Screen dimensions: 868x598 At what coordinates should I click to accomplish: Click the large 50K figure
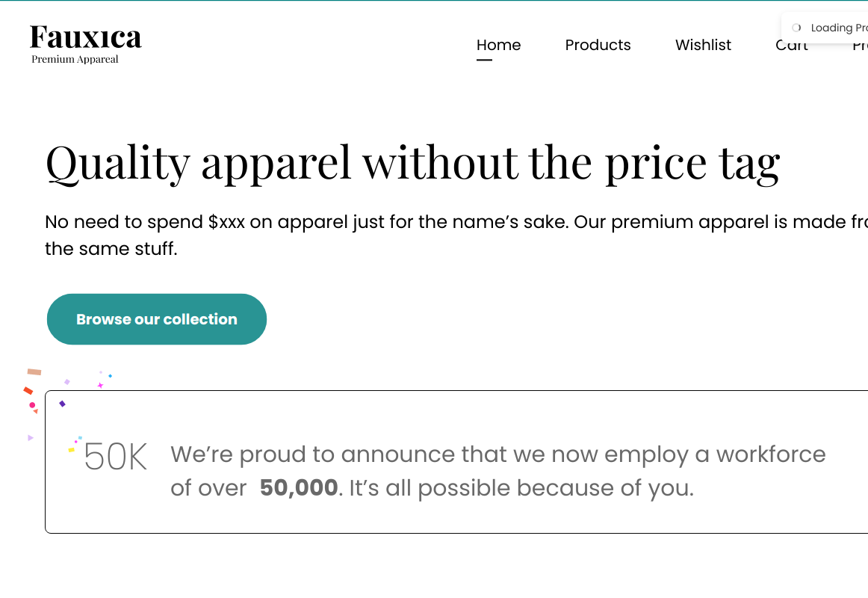[116, 457]
